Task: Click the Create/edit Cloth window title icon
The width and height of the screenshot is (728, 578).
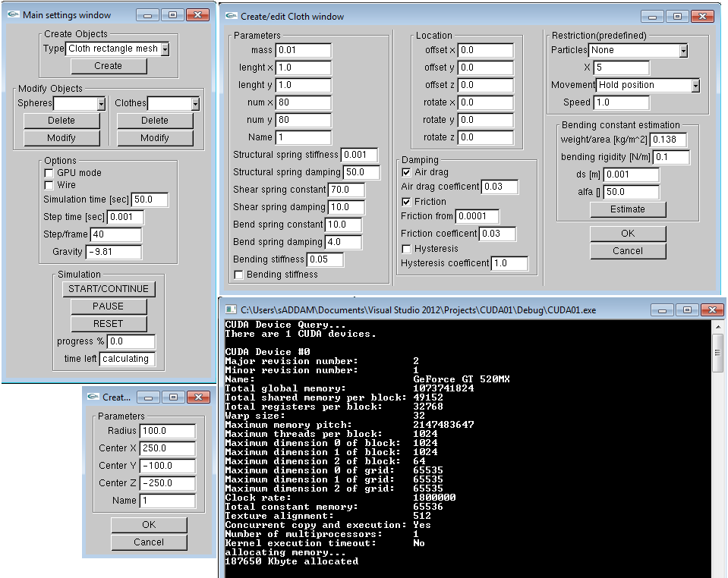Action: pyautogui.click(x=231, y=16)
